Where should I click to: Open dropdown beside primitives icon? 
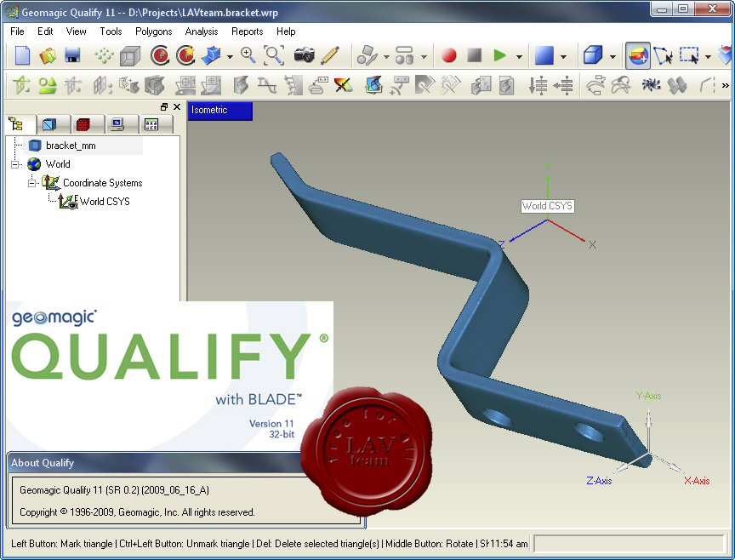(x=424, y=56)
